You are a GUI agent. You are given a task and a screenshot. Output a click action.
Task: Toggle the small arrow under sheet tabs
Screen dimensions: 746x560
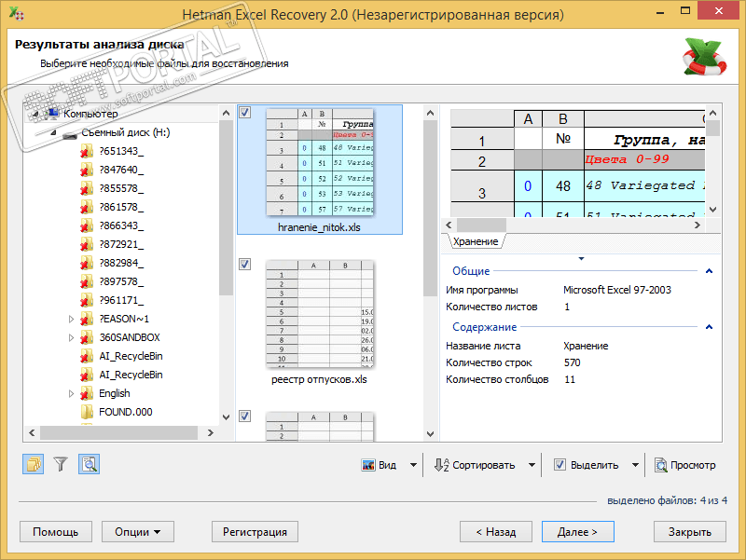[x=581, y=259]
